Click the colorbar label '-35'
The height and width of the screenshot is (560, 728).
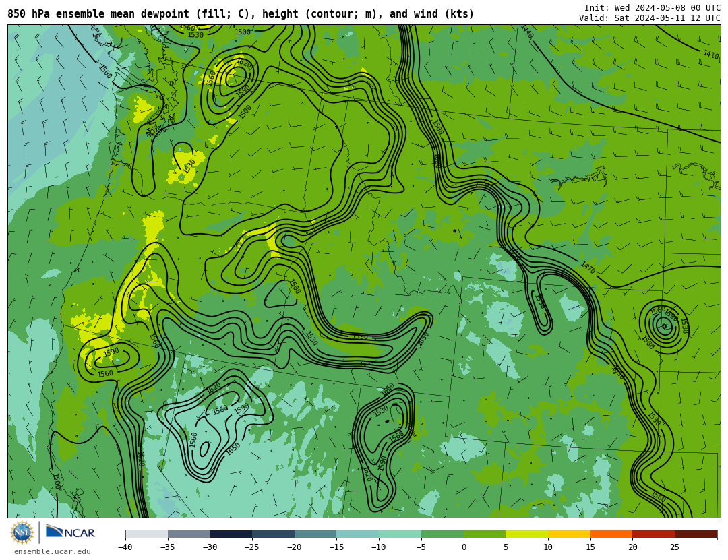coord(167,547)
